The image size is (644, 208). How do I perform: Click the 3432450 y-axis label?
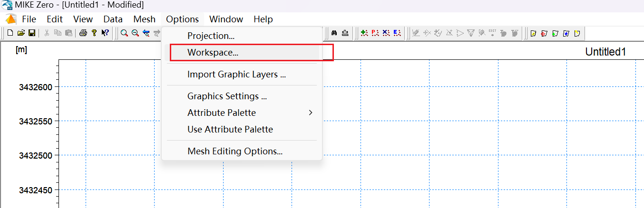pyautogui.click(x=35, y=190)
